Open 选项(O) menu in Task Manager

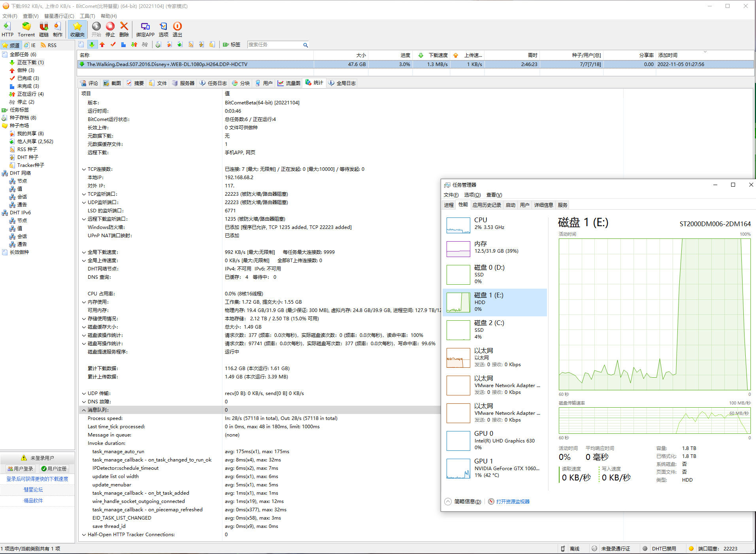click(x=472, y=195)
